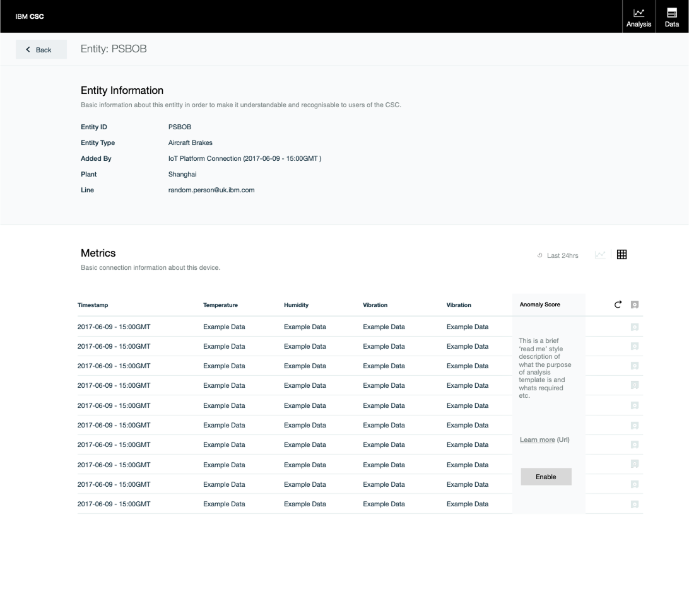The height and width of the screenshot is (616, 689).
Task: Click the anomaly icon on the first data row
Action: click(635, 327)
